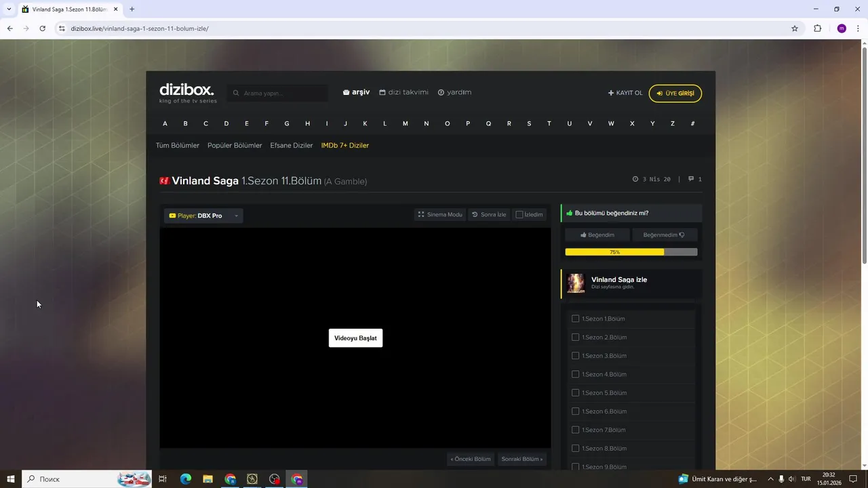The width and height of the screenshot is (868, 488).
Task: Click the bookmark star icon in address bar
Action: pyautogui.click(x=795, y=28)
